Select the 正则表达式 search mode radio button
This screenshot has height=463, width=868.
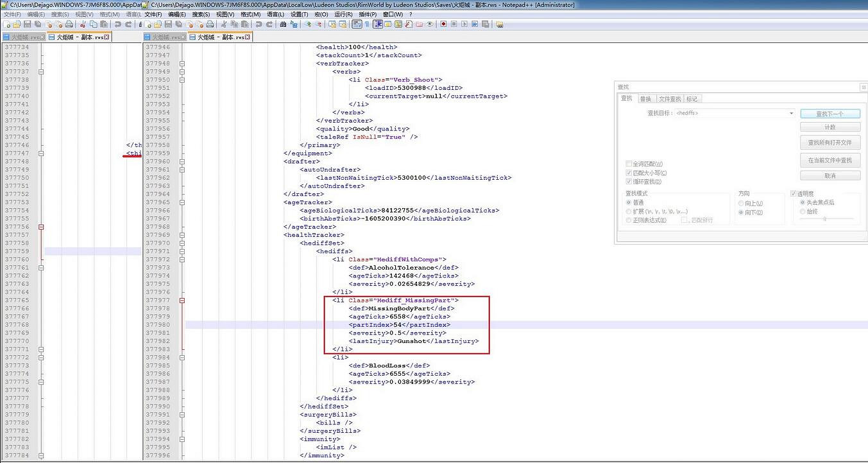[629, 220]
